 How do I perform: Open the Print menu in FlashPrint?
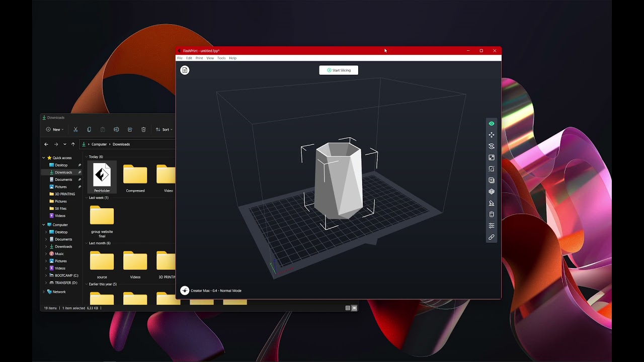199,58
